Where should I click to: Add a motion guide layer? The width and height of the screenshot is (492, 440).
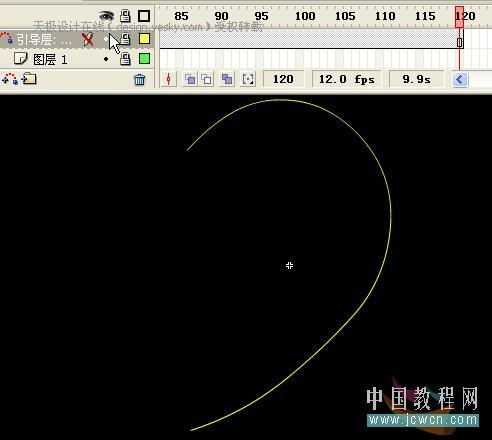[10, 79]
